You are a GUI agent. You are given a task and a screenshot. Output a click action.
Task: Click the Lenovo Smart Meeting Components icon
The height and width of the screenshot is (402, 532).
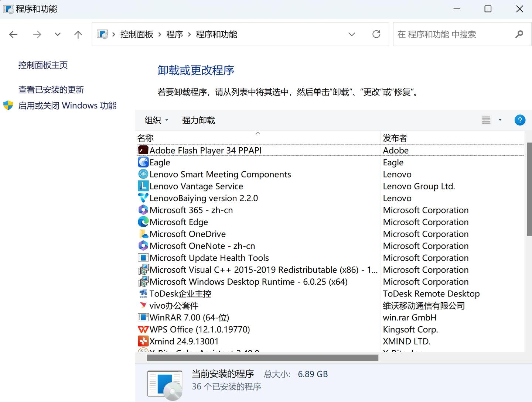(143, 174)
